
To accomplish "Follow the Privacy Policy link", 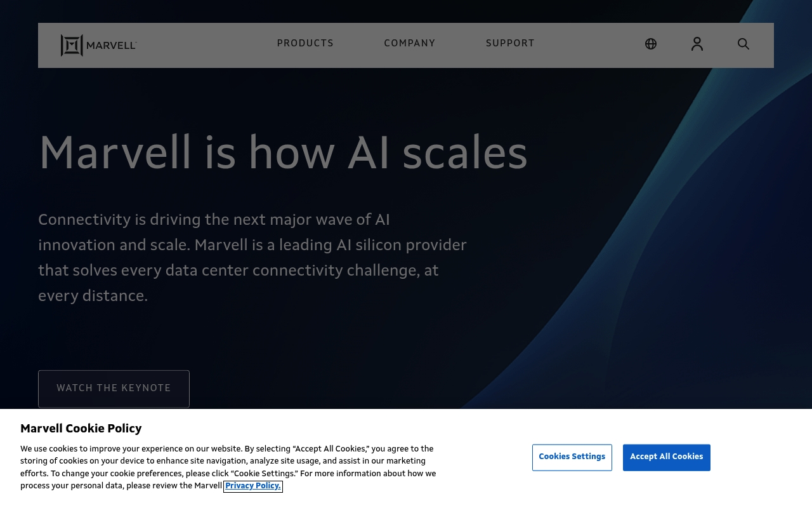I will 253,486.
